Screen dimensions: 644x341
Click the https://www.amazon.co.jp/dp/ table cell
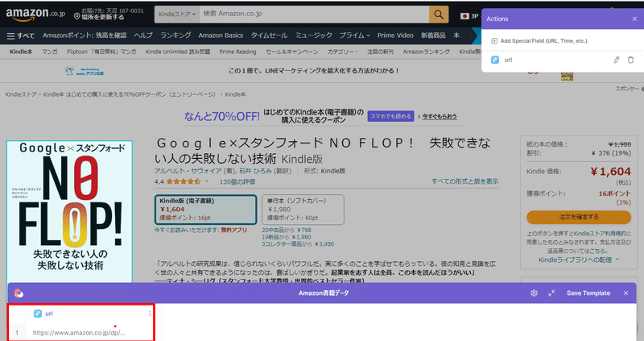click(x=79, y=333)
